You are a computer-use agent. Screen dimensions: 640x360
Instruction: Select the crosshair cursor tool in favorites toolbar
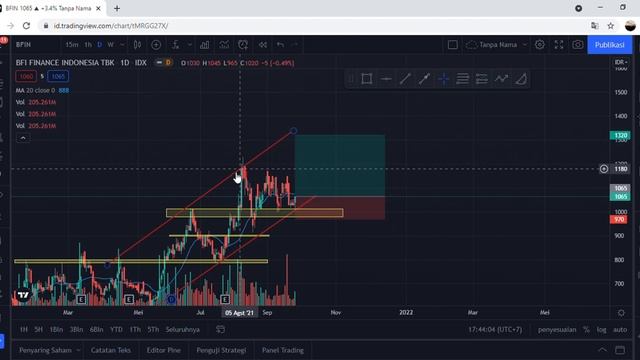click(x=443, y=79)
